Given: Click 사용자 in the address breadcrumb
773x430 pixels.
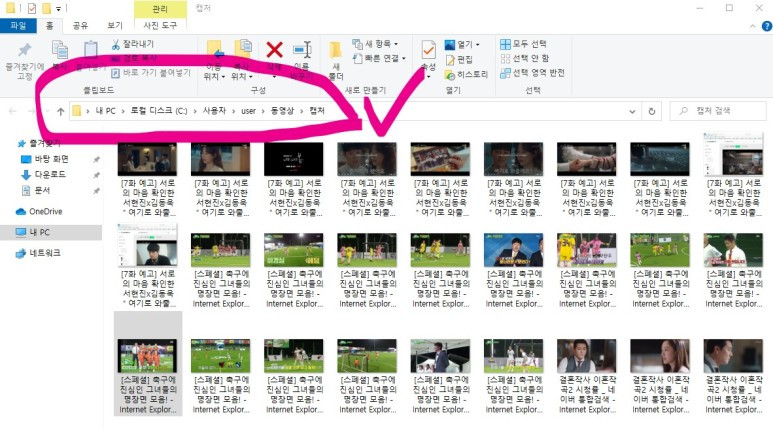Looking at the screenshot, I should point(214,111).
